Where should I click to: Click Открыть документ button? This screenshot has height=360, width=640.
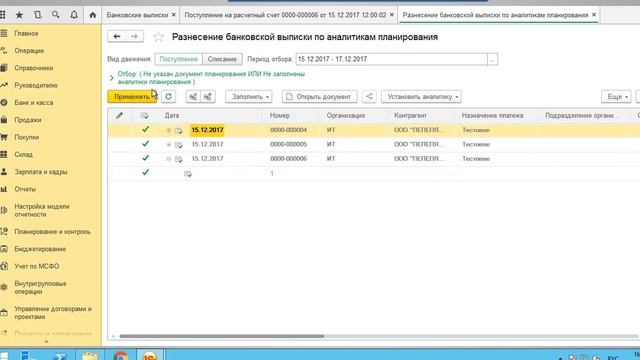click(x=320, y=97)
